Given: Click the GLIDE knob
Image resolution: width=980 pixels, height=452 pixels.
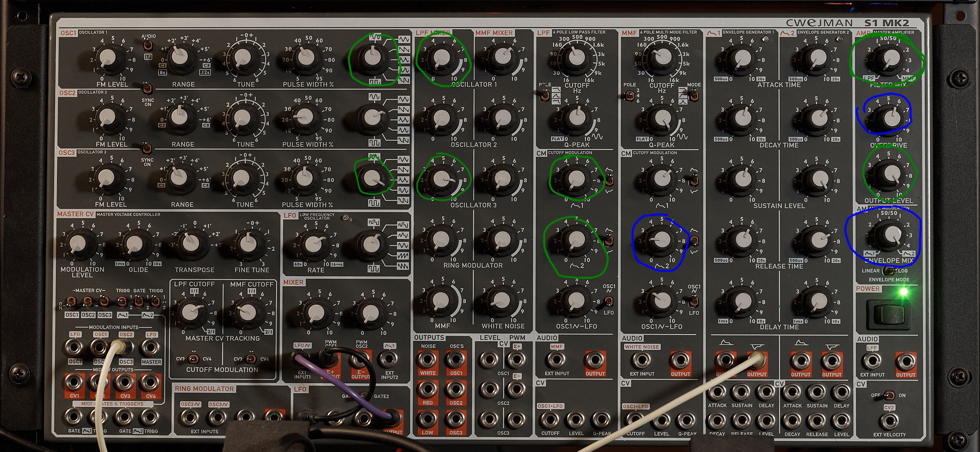Looking at the screenshot, I should point(135,243).
